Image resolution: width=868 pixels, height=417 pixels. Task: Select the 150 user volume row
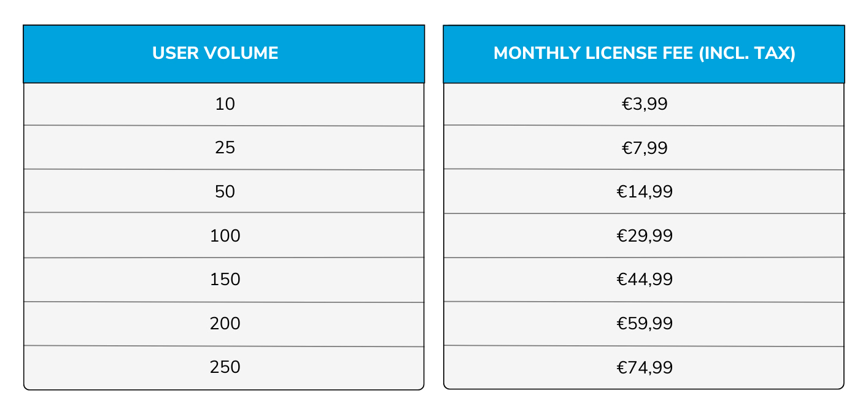point(224,280)
